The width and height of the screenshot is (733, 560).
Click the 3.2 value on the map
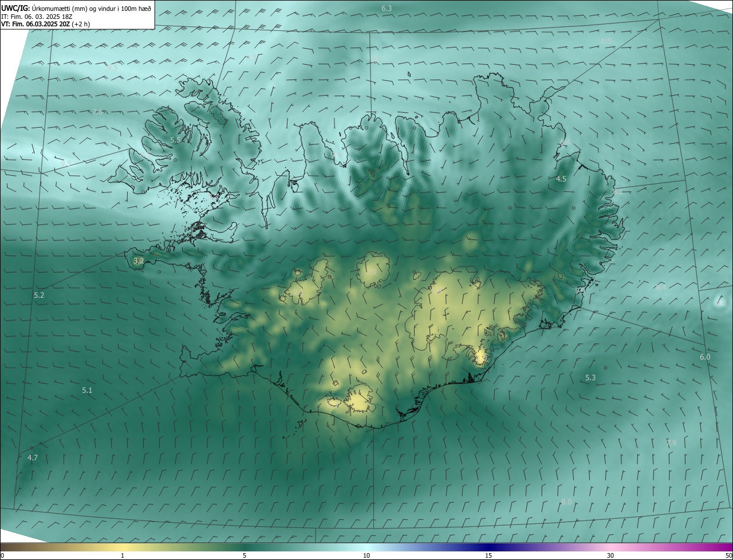[x=139, y=261]
